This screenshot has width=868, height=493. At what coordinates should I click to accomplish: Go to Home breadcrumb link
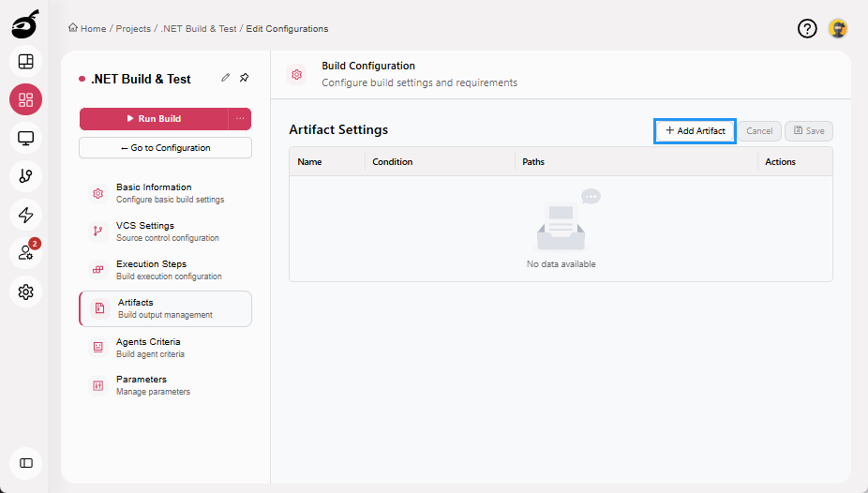click(x=93, y=29)
